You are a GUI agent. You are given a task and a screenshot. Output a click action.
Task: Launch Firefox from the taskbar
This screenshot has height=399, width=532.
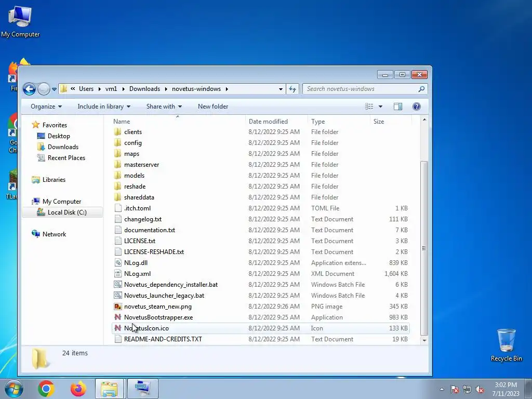pos(78,389)
